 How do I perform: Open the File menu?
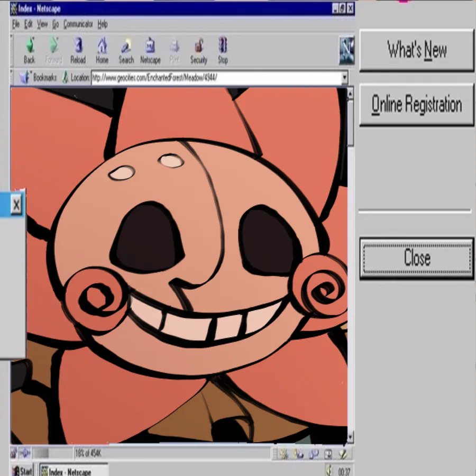coord(16,24)
